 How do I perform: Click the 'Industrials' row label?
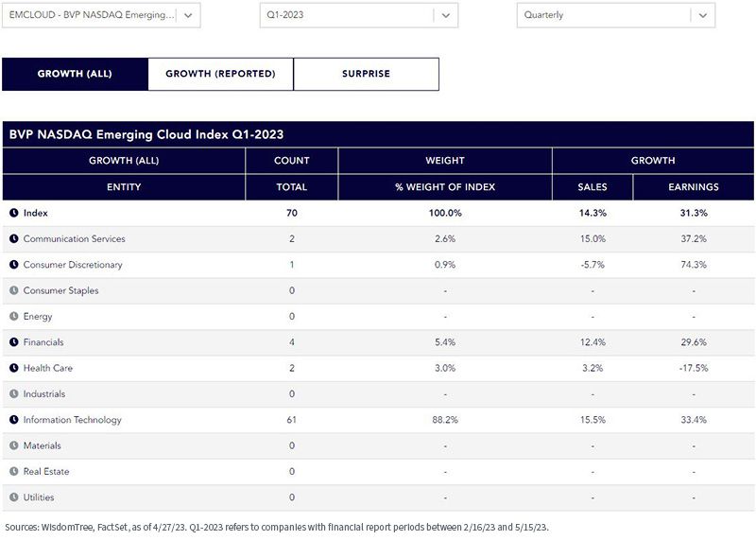[x=43, y=393]
